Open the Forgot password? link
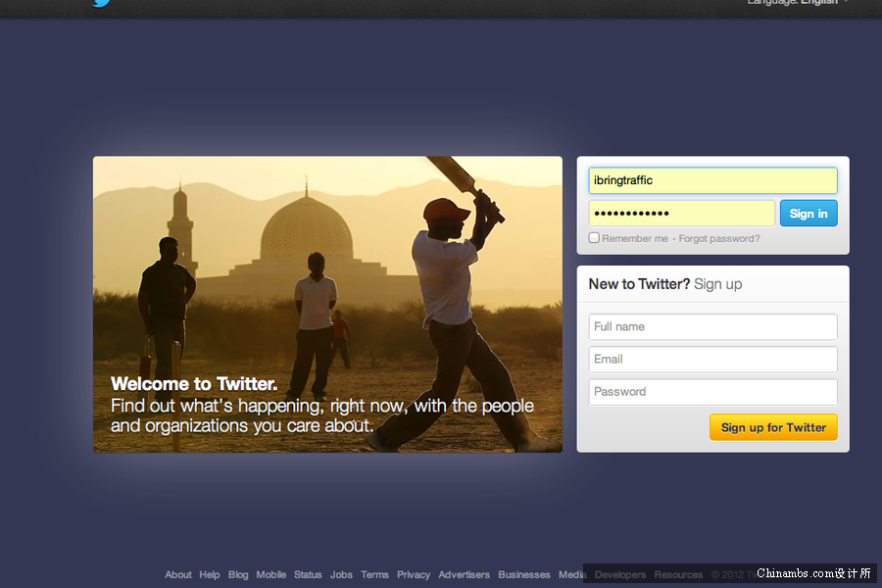Viewport: 882px width, 588px height. click(x=718, y=238)
